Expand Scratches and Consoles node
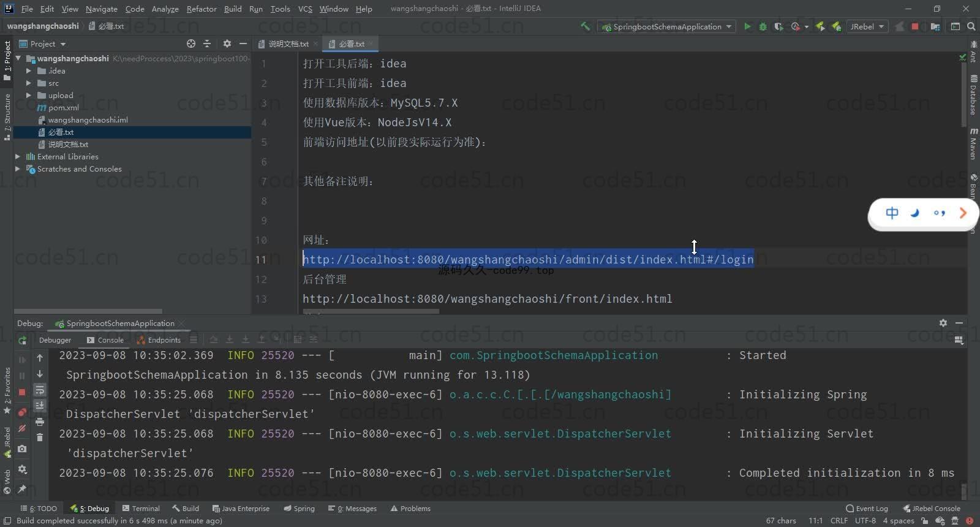The width and height of the screenshot is (980, 527). coord(18,169)
